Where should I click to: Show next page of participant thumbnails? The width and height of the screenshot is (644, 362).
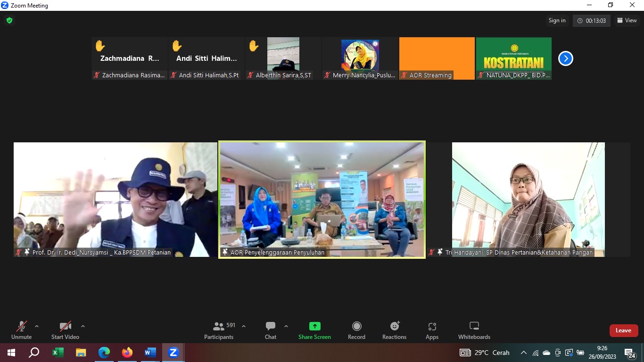(x=565, y=58)
